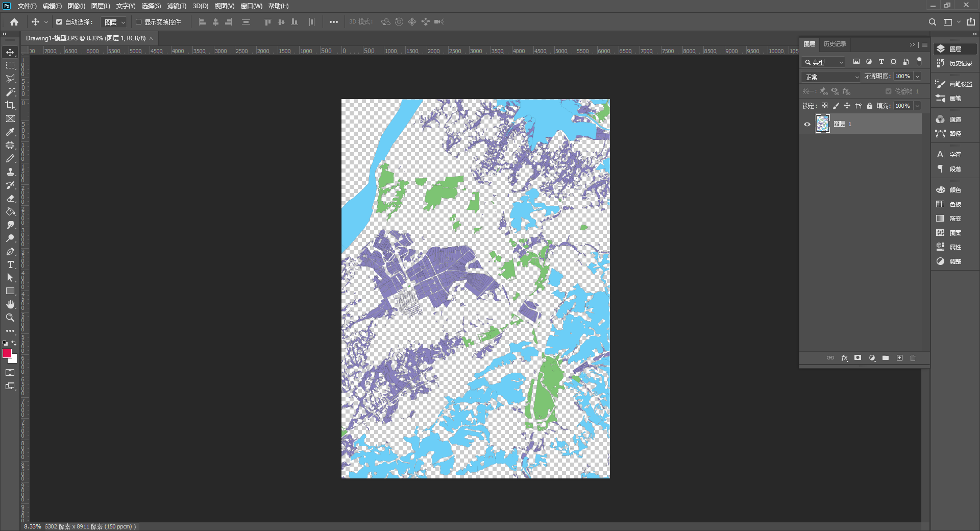The height and width of the screenshot is (531, 980).
Task: Open the 画笔设置 panel button
Action: [954, 84]
